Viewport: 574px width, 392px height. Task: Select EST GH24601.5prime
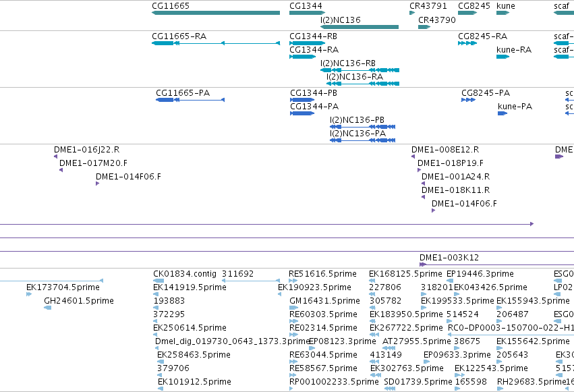click(x=48, y=308)
